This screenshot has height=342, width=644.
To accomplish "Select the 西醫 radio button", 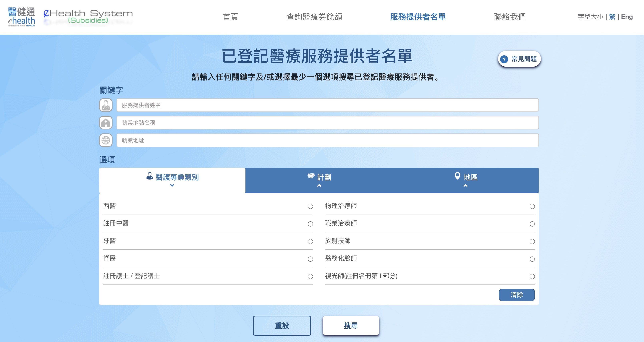I will 310,206.
